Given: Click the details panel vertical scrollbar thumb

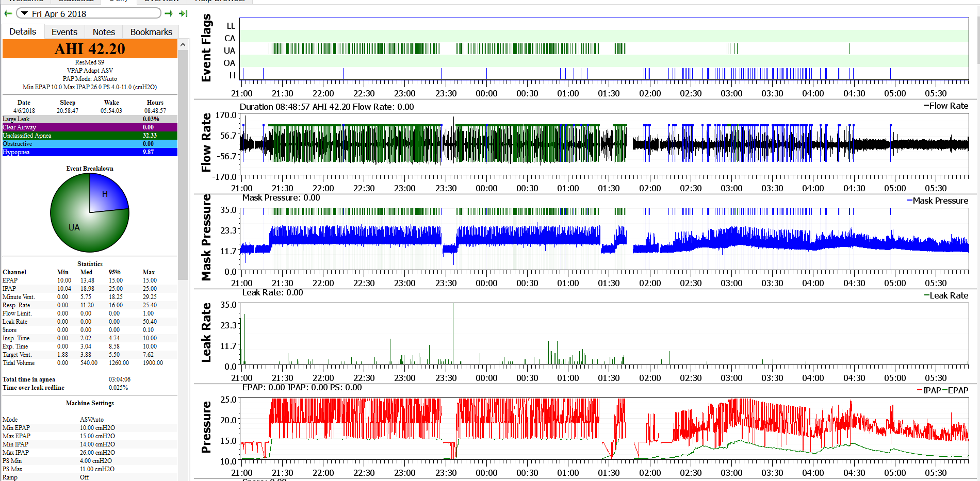Looking at the screenshot, I should (x=183, y=165).
